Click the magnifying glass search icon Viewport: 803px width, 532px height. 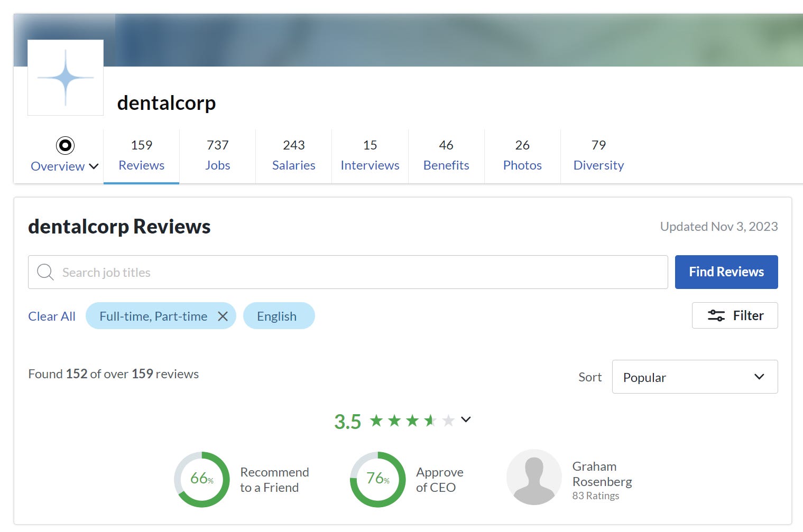[45, 272]
